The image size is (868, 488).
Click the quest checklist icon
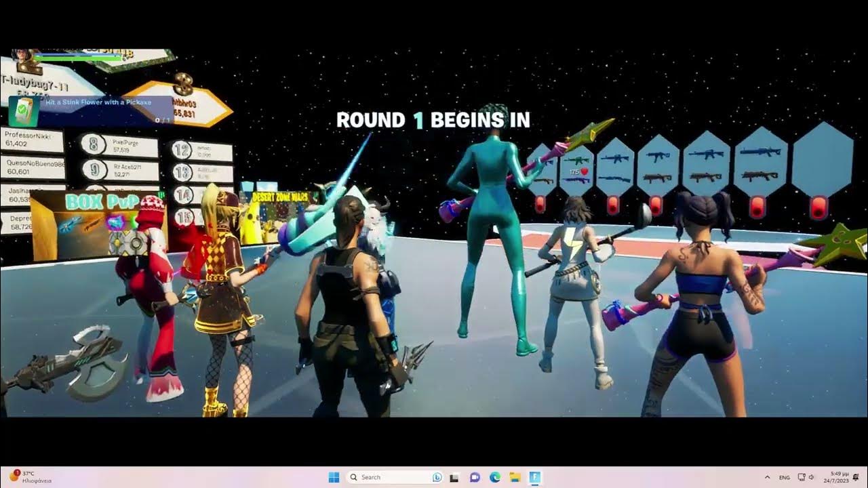[x=24, y=111]
